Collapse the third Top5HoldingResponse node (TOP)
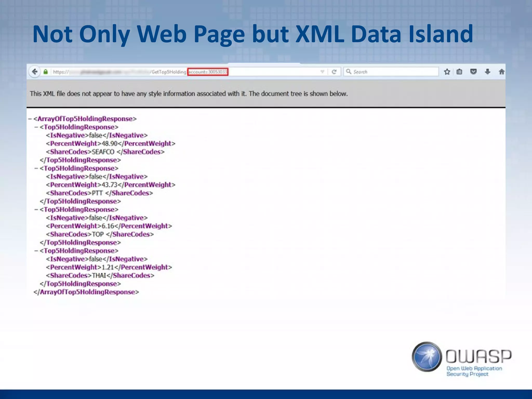Screen dimensions: 532x399 pos(36,210)
